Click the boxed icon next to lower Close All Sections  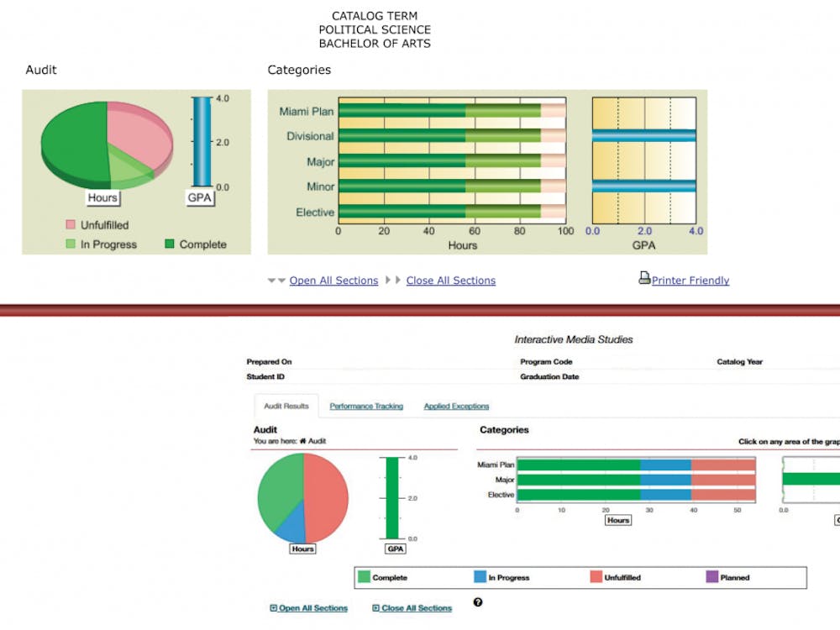click(x=375, y=608)
